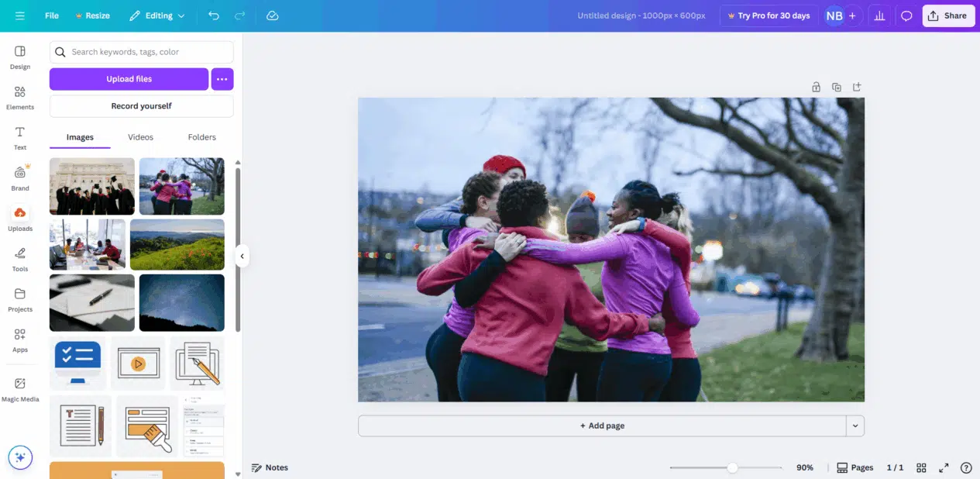This screenshot has width=980, height=479.
Task: Switch to the Videos tab
Action: [x=140, y=136]
